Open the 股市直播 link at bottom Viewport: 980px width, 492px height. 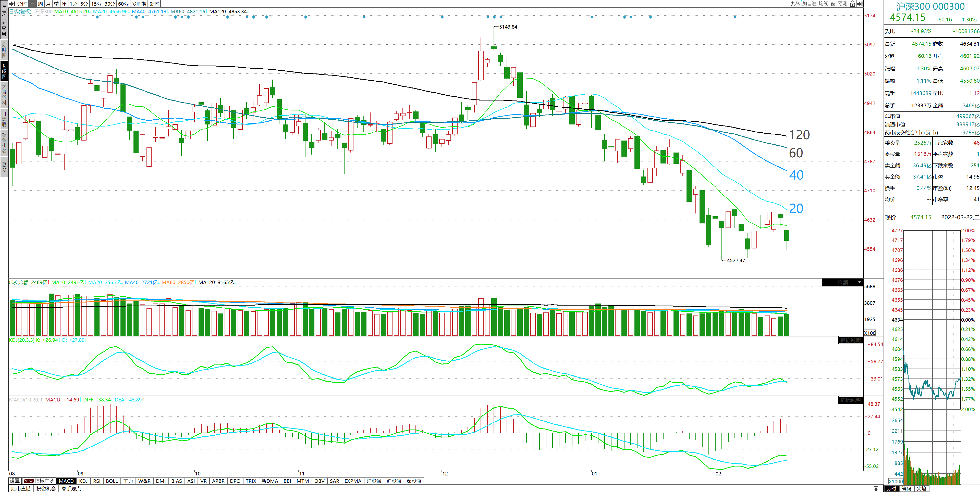pyautogui.click(x=21, y=489)
